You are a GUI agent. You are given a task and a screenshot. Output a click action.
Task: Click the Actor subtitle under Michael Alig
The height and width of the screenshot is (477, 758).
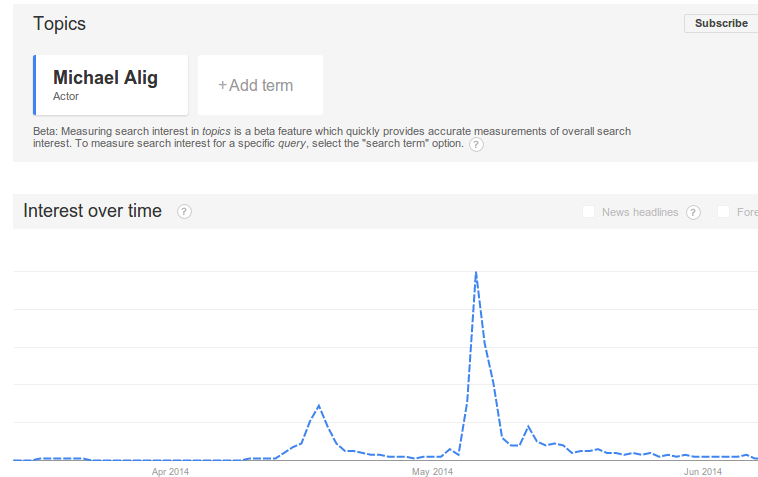pos(66,96)
